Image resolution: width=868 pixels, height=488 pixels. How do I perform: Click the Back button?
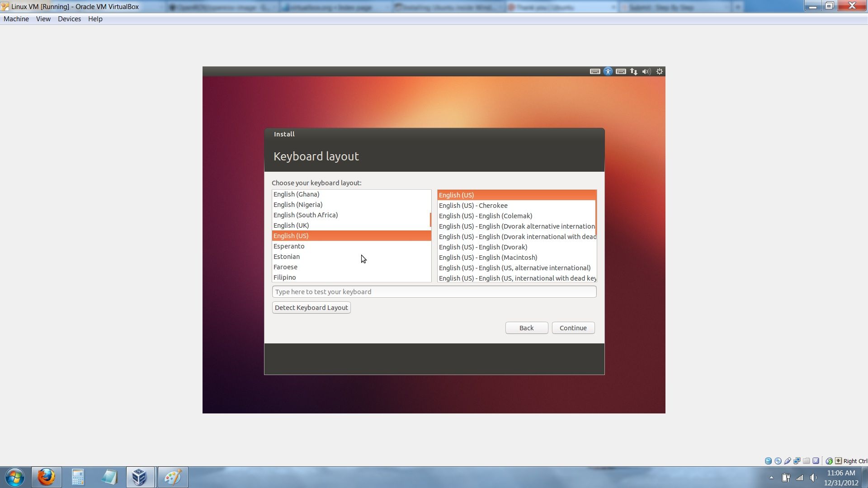(x=526, y=328)
